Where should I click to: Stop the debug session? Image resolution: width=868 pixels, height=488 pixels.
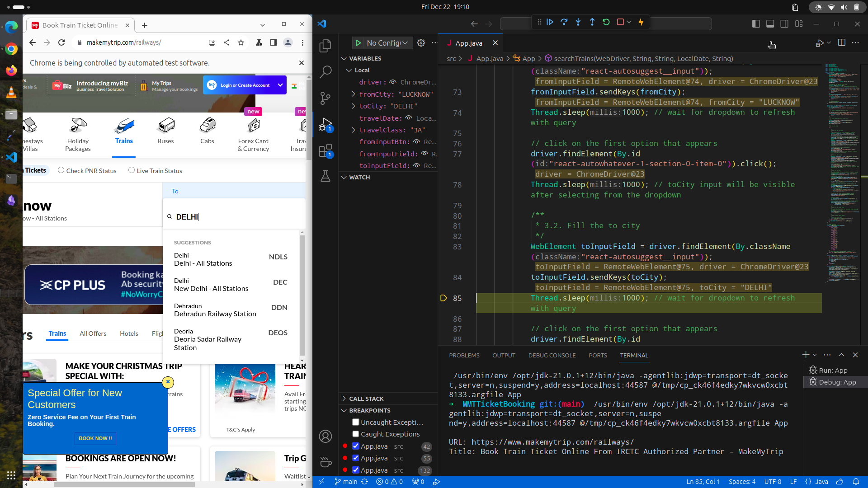(x=620, y=22)
